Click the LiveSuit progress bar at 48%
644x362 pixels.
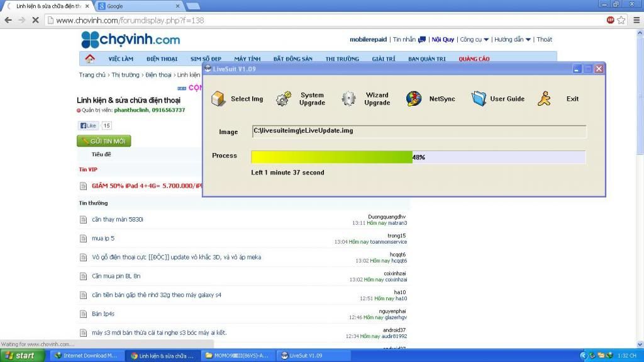pyautogui.click(x=418, y=157)
